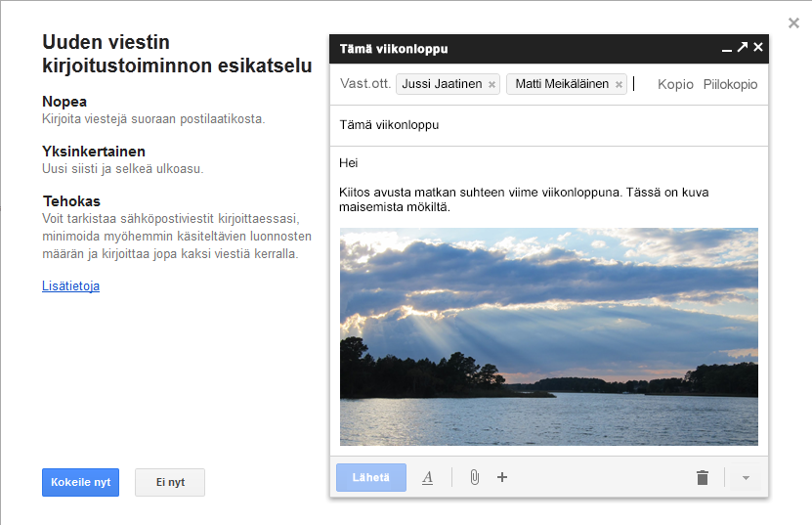This screenshot has width=812, height=525.
Task: Remove recipient Matti Meikäläinen with x
Action: tap(619, 85)
